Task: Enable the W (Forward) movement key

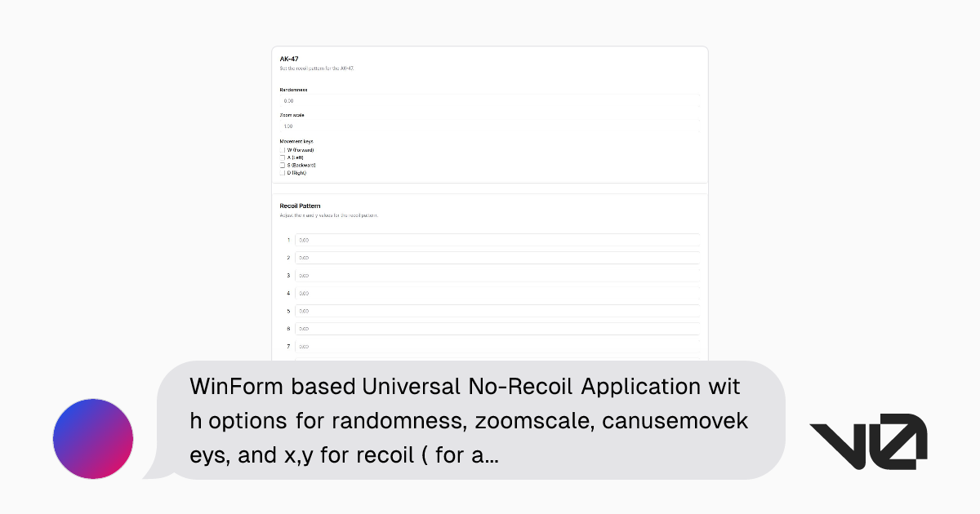Action: [x=283, y=150]
